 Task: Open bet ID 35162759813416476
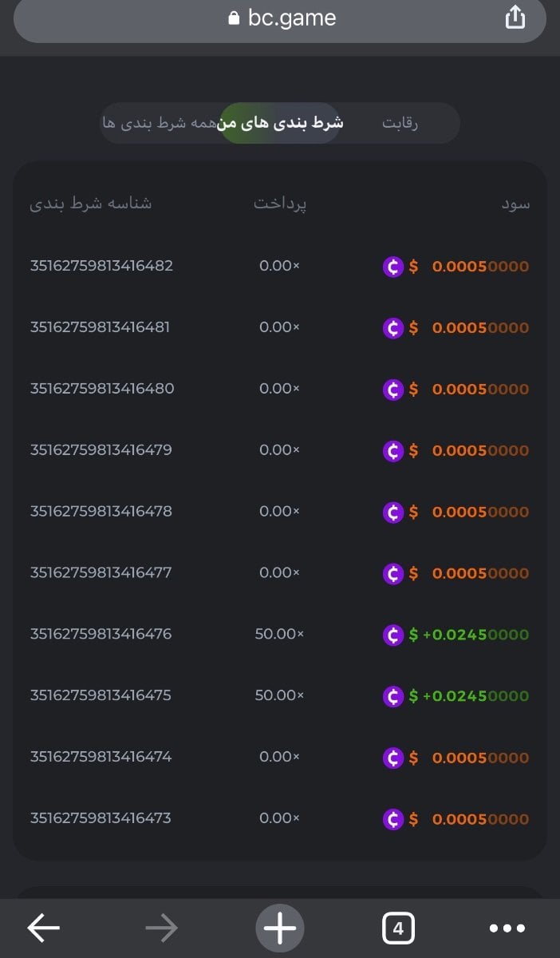click(x=101, y=634)
